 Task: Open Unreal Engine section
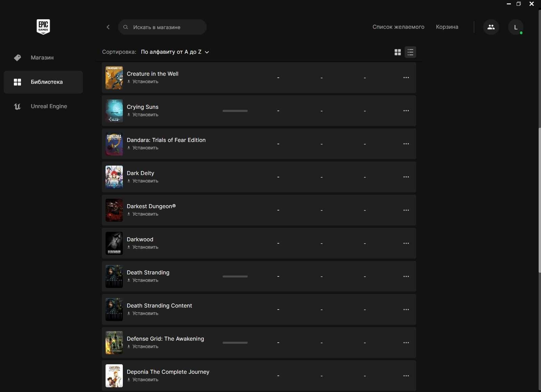coord(43,106)
